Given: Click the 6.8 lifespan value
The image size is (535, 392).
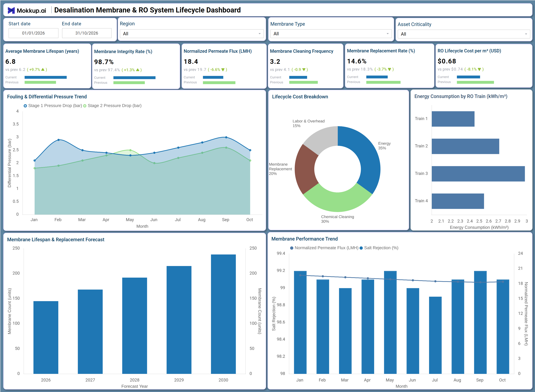Looking at the screenshot, I should 11,62.
